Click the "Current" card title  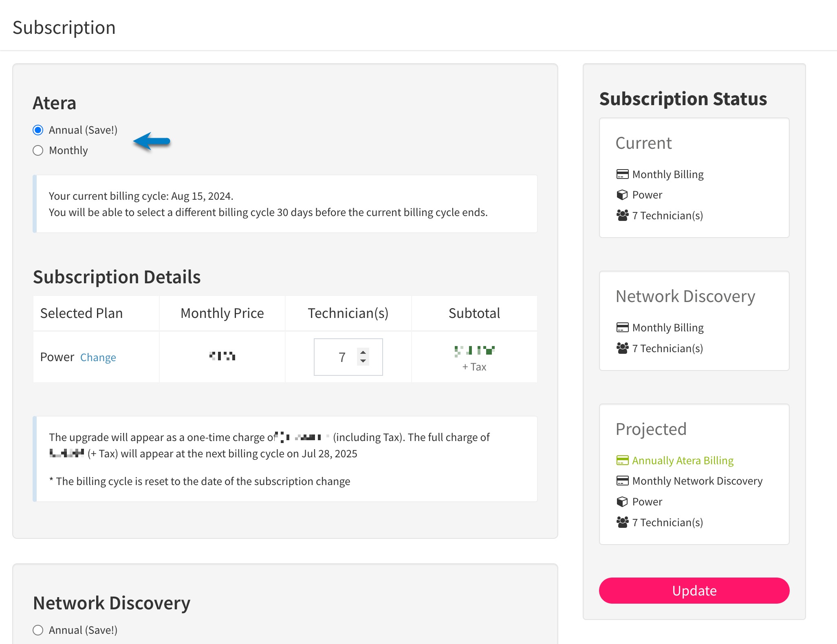(643, 143)
